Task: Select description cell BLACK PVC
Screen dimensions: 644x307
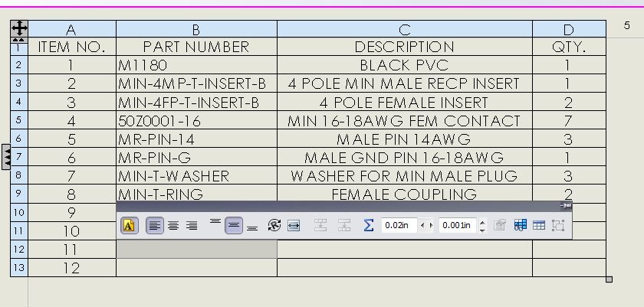Action: [x=405, y=65]
